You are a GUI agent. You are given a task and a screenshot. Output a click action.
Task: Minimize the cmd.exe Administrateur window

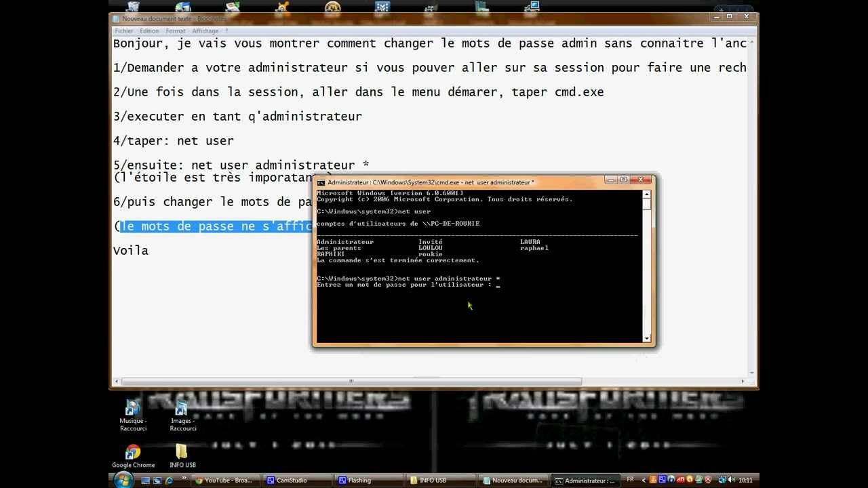tap(612, 180)
